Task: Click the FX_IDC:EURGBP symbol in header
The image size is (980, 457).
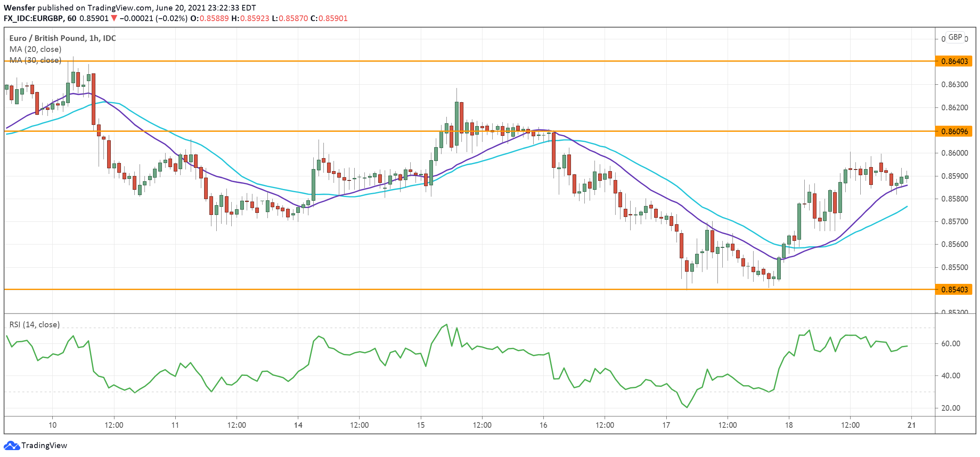Action: tap(34, 18)
